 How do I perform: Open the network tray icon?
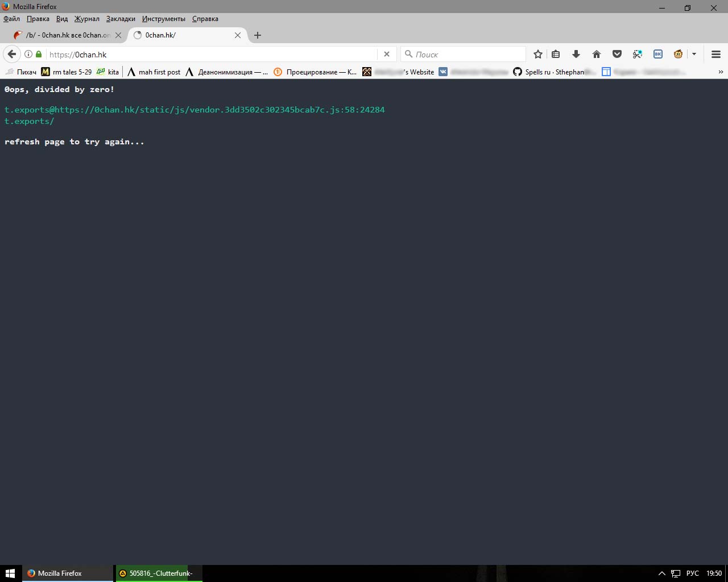[676, 573]
